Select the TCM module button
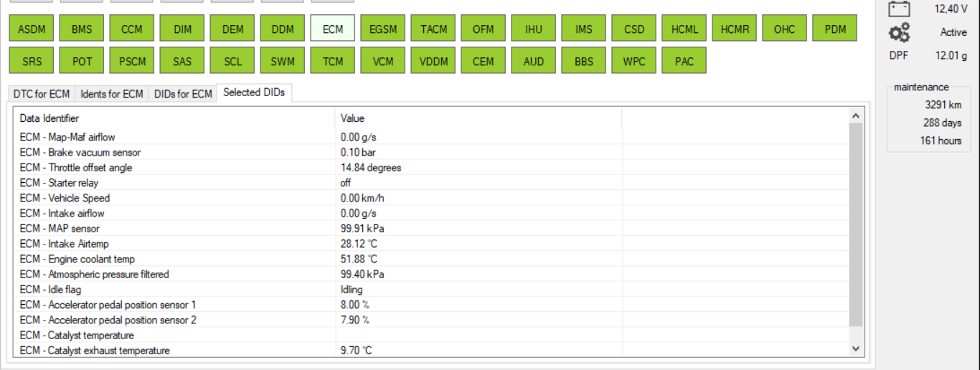 point(333,62)
